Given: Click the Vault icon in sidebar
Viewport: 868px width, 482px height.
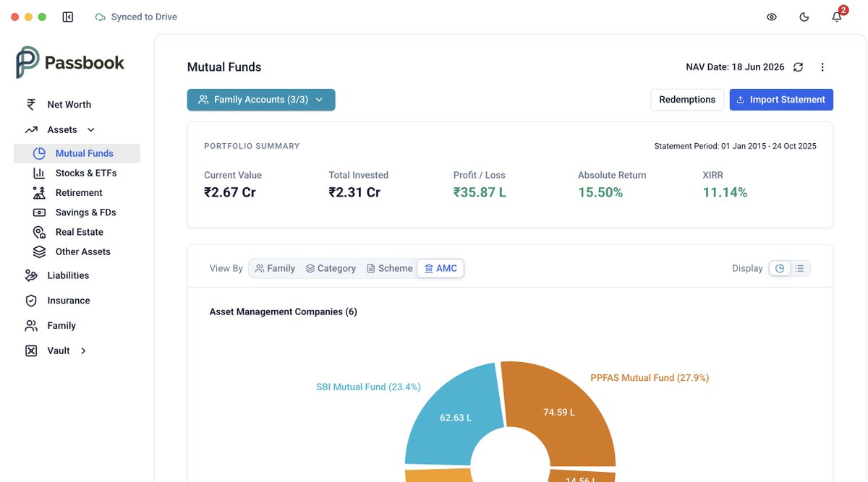Looking at the screenshot, I should click(x=31, y=351).
